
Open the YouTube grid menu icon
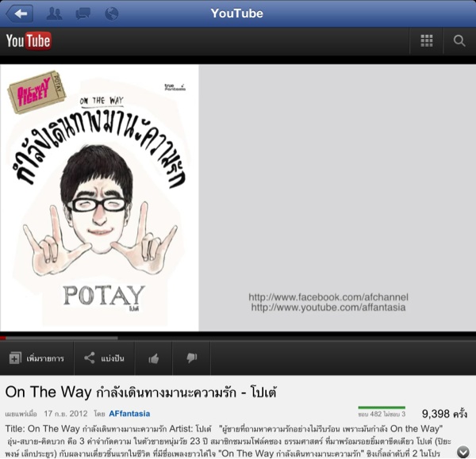click(427, 41)
